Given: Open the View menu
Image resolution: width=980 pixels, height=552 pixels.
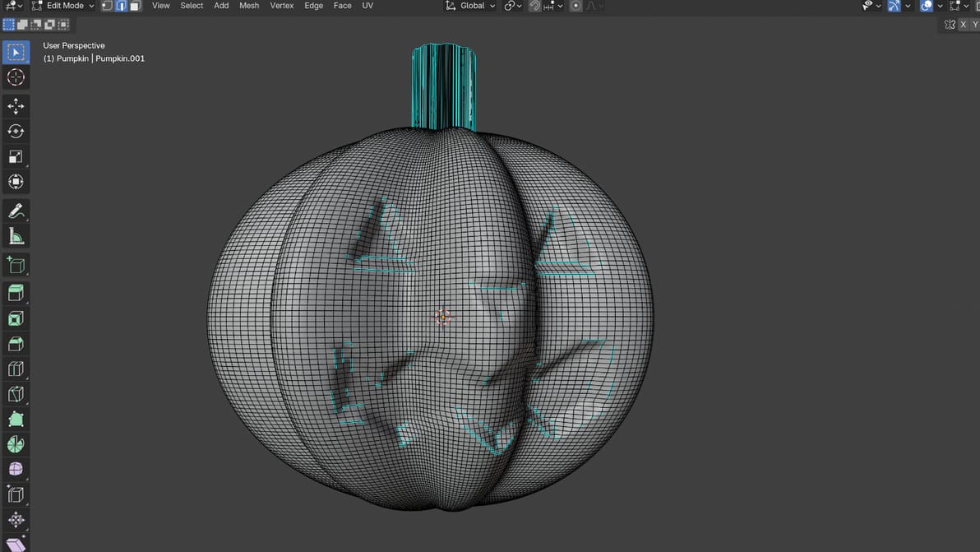Looking at the screenshot, I should tap(160, 6).
